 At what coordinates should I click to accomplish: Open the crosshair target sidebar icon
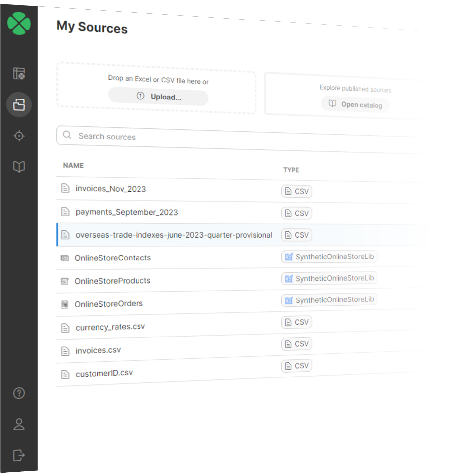[19, 136]
